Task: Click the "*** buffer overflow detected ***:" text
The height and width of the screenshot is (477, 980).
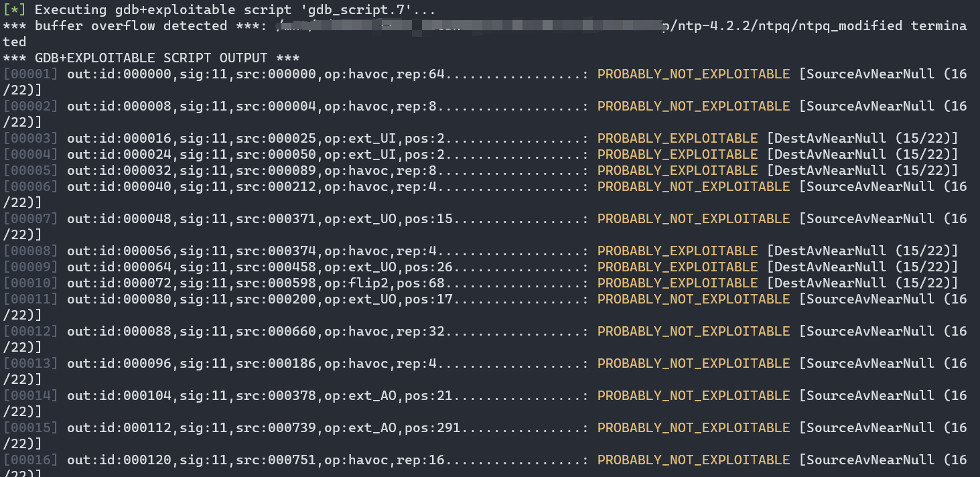Action: (x=135, y=26)
